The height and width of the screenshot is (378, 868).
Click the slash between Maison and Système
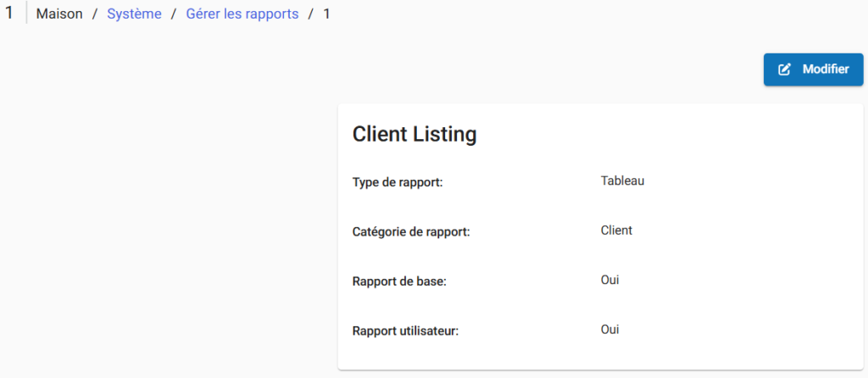[x=95, y=14]
